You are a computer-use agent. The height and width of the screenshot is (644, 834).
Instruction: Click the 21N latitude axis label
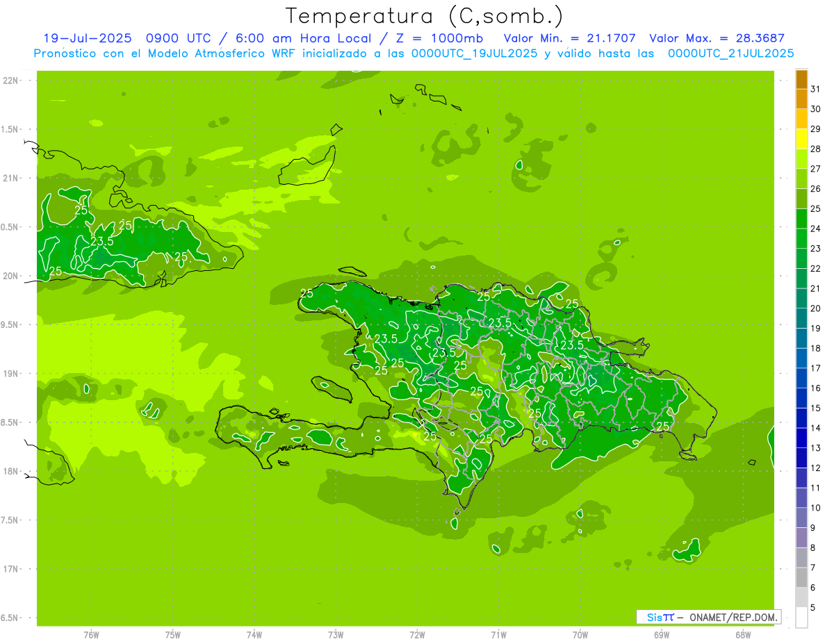10,178
